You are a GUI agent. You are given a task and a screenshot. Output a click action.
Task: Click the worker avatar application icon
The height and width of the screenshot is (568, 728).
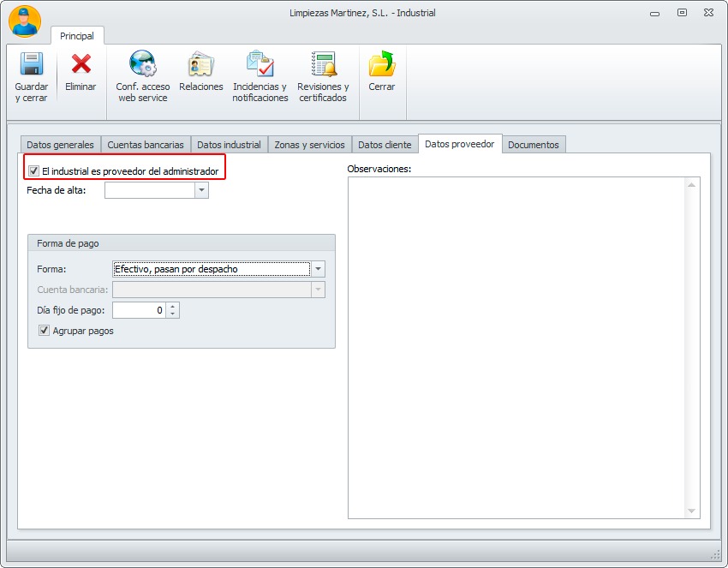click(25, 21)
